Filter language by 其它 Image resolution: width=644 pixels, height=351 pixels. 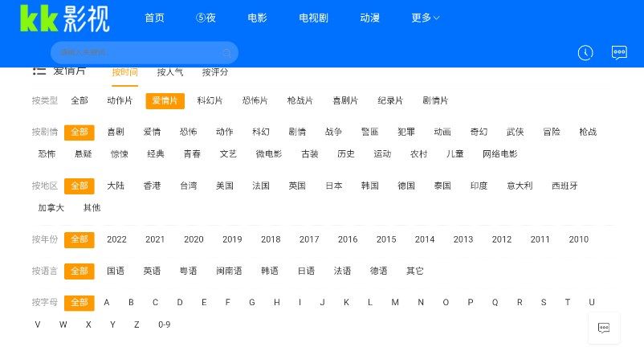click(x=415, y=271)
